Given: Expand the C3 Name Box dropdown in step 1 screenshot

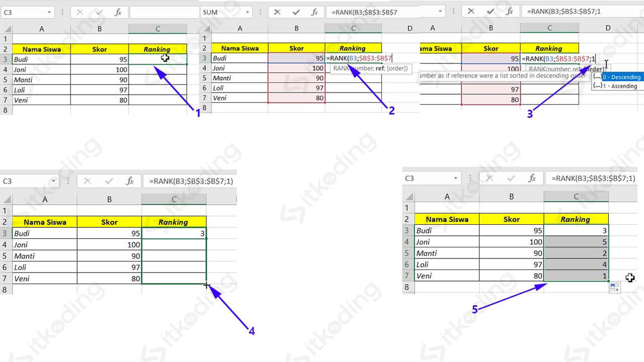Looking at the screenshot, I should [x=49, y=12].
